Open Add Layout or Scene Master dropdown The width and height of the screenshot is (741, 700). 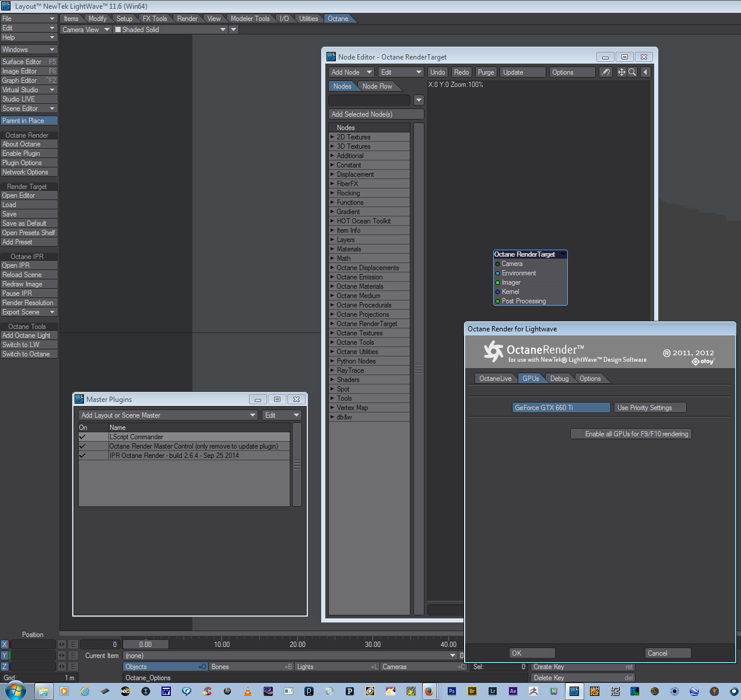coord(168,415)
